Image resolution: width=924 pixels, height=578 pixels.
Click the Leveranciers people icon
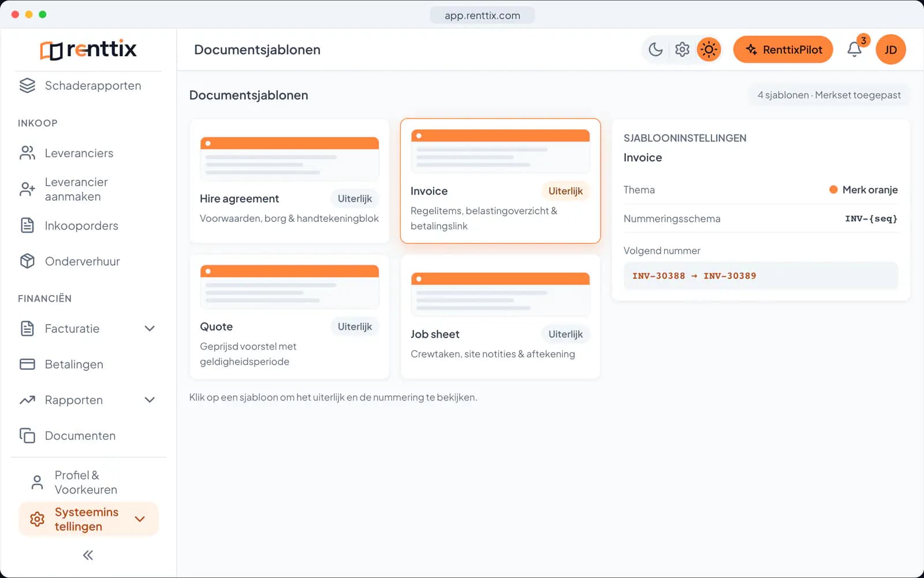tap(27, 153)
